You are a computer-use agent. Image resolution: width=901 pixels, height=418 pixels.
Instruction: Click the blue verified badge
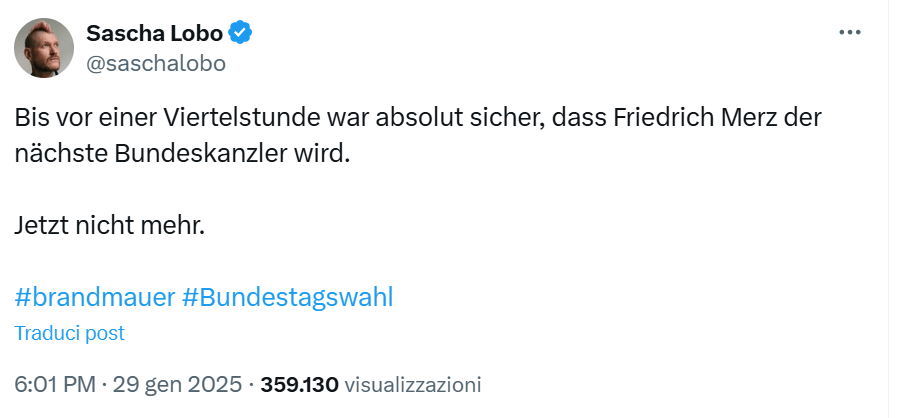240,33
